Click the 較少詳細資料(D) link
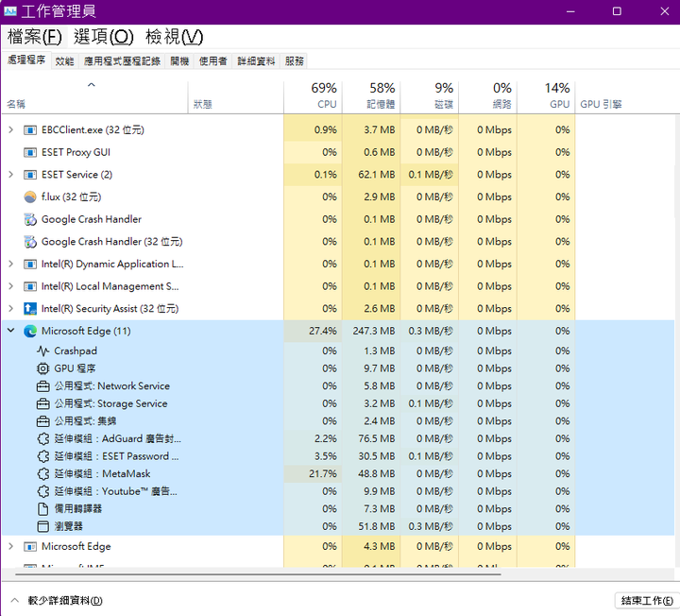This screenshot has height=616, width=680. (x=65, y=601)
